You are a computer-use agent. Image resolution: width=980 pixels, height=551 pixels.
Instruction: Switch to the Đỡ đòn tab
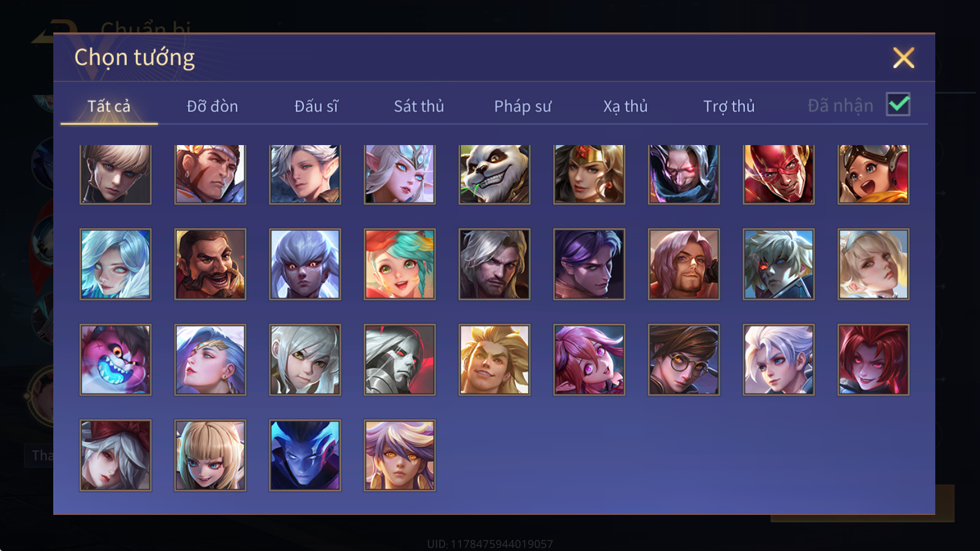click(x=212, y=106)
